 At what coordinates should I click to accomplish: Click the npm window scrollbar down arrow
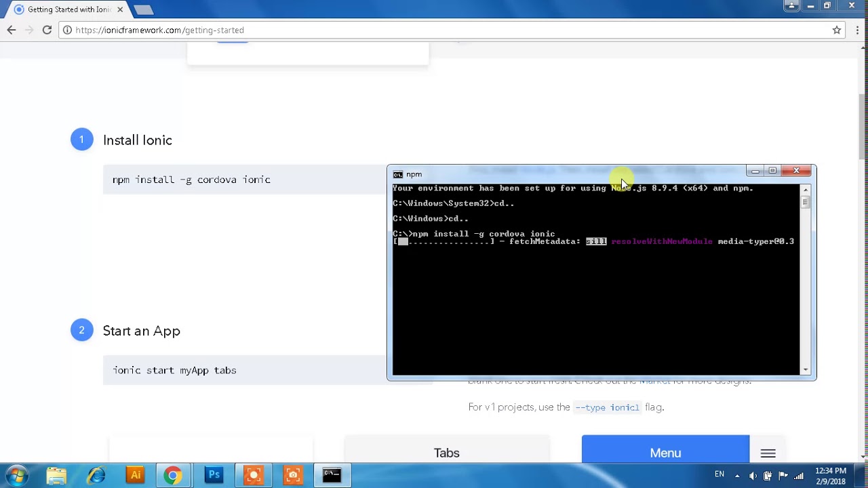point(806,370)
